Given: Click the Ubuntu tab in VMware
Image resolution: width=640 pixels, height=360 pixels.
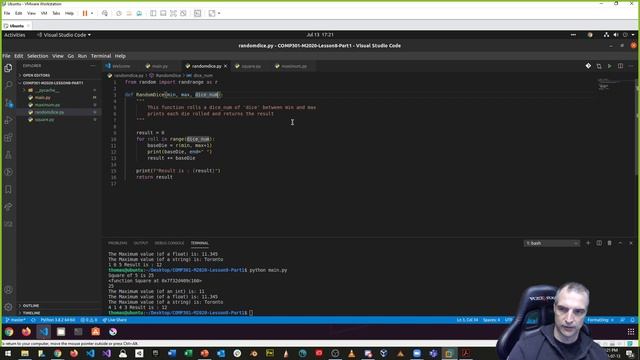Looking at the screenshot, I should point(16,26).
